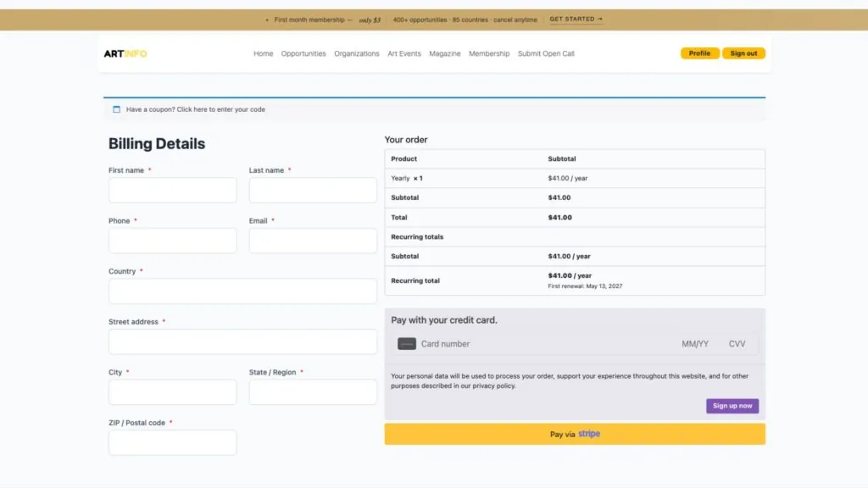This screenshot has height=488, width=868.
Task: Select Submit Open Call link
Action: [546, 53]
